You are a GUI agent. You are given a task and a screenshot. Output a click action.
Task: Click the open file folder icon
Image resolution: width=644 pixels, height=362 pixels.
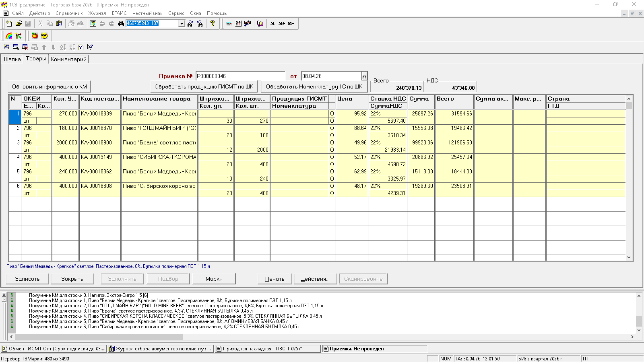coord(19,24)
